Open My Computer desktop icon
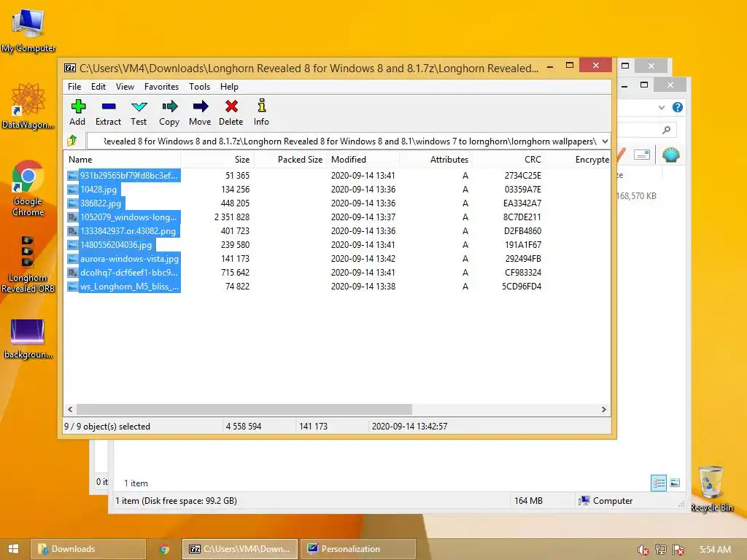Screen dimensions: 747x560 point(28,30)
